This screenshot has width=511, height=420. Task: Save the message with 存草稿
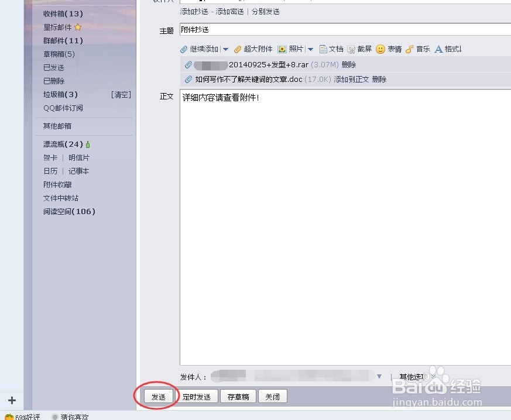pos(238,396)
